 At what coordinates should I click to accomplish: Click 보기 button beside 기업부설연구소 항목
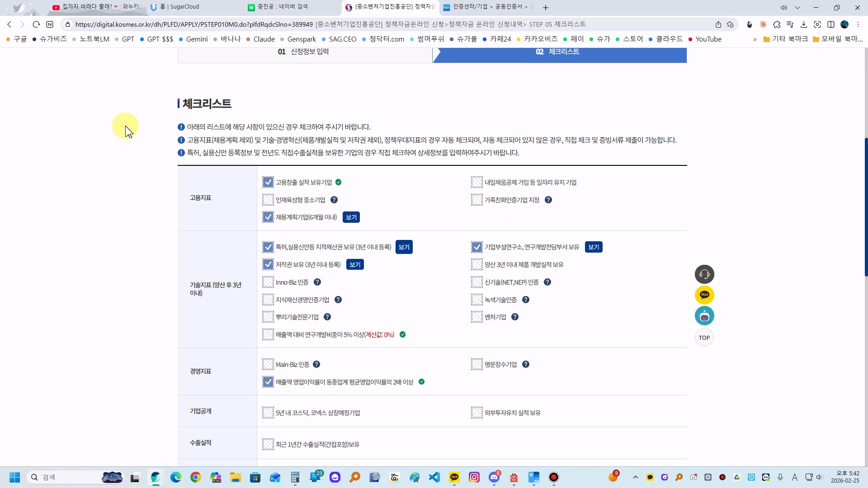pyautogui.click(x=593, y=247)
